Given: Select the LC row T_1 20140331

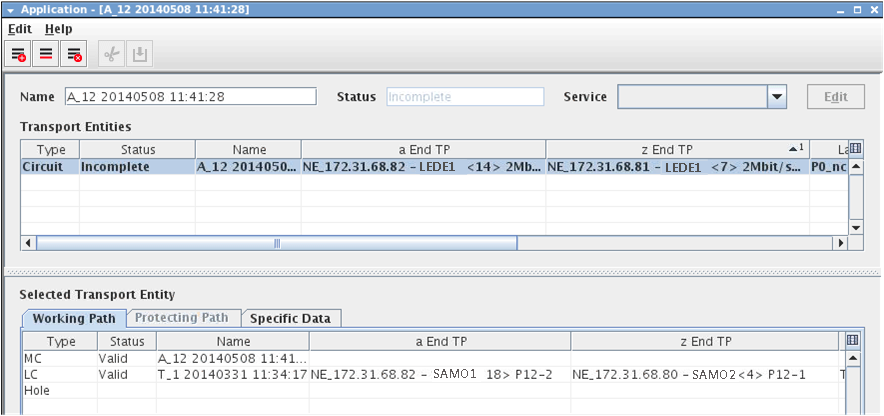Looking at the screenshot, I should (232, 374).
